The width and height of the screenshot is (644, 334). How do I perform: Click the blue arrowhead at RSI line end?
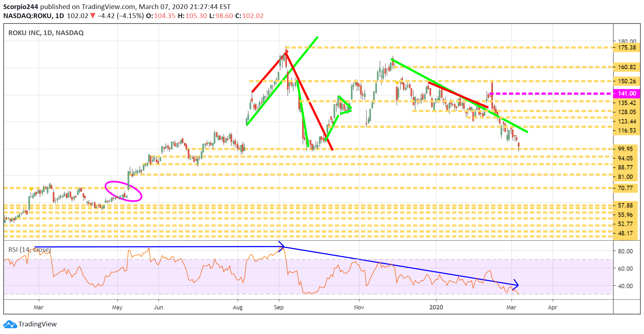tap(516, 285)
